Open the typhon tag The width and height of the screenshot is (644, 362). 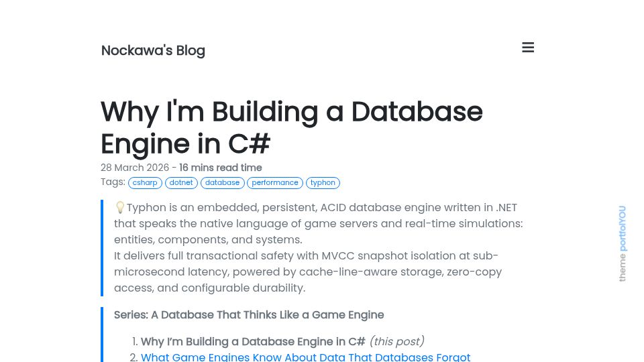point(323,182)
